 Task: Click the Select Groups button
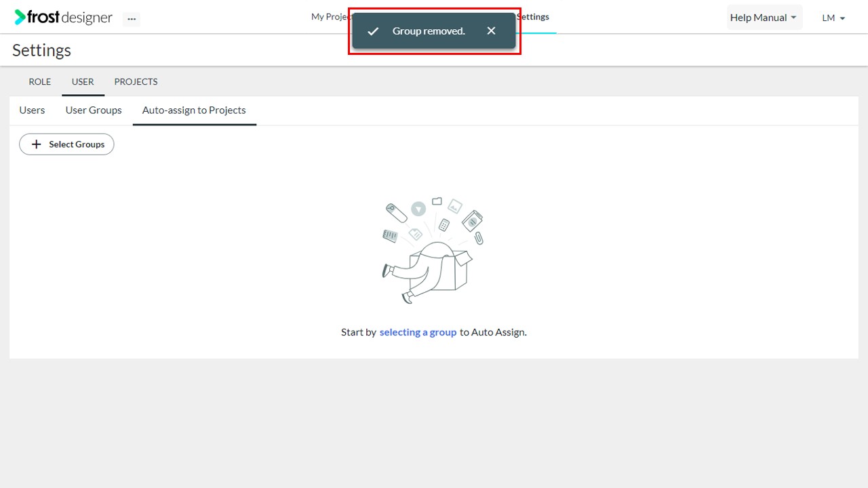pyautogui.click(x=66, y=144)
